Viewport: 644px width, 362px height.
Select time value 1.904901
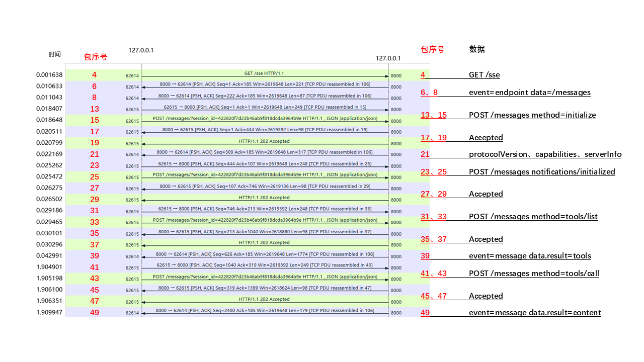point(49,267)
